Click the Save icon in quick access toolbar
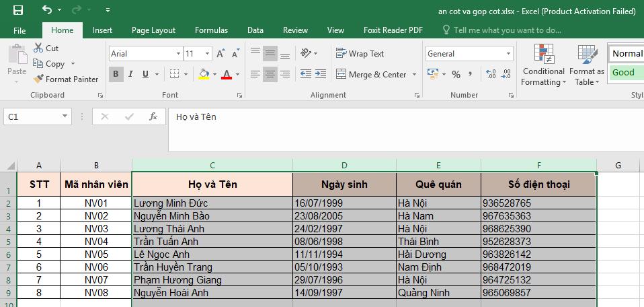Screen dimensions: 644x307 17,10
